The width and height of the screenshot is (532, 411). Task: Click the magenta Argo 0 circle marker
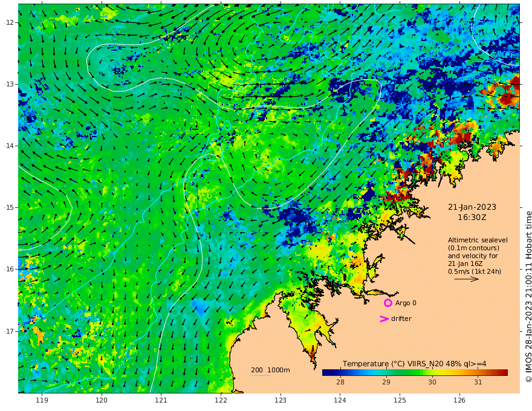(388, 303)
